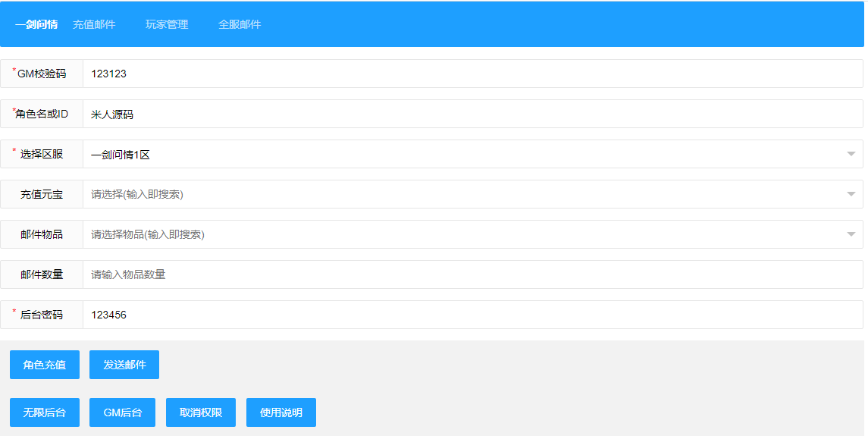This screenshot has width=868, height=439.
Task: Focus the GM校验码 input field
Action: pos(470,74)
